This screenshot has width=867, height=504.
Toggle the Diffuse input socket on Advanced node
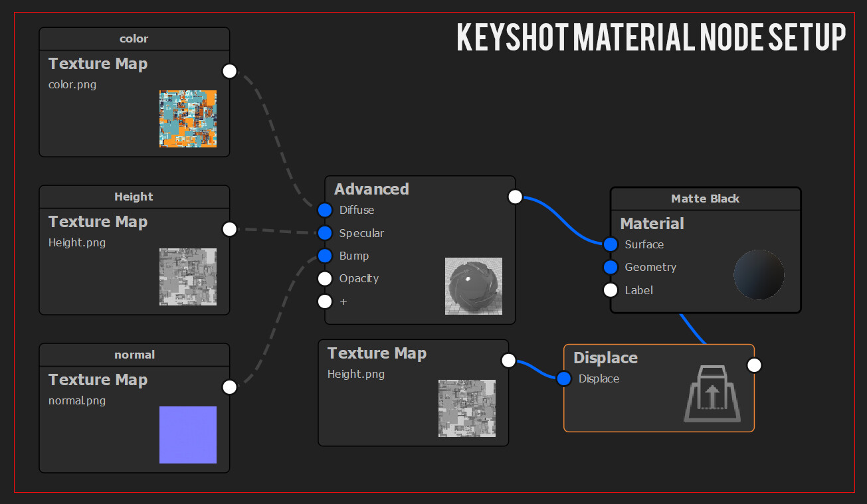(325, 210)
